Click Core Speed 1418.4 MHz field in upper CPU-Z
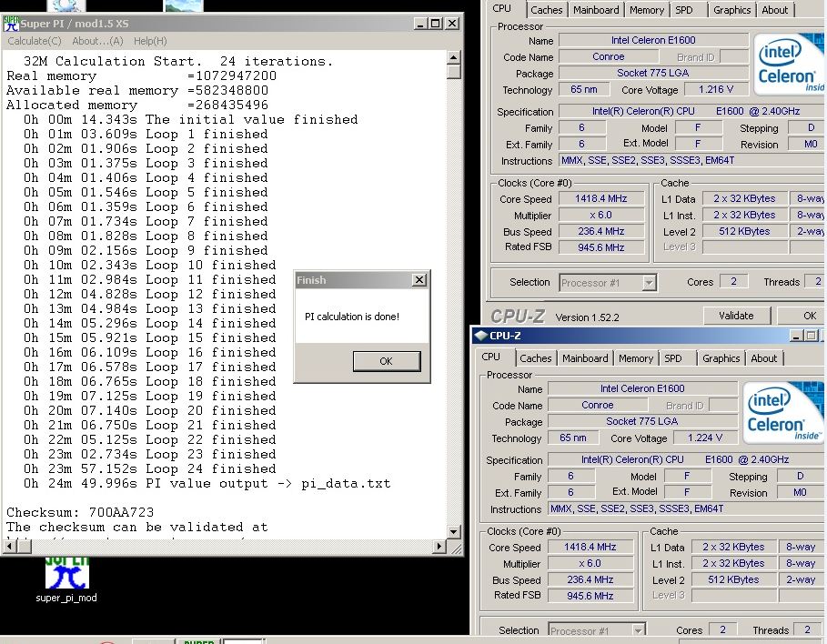This screenshot has height=644, width=827. [x=601, y=199]
